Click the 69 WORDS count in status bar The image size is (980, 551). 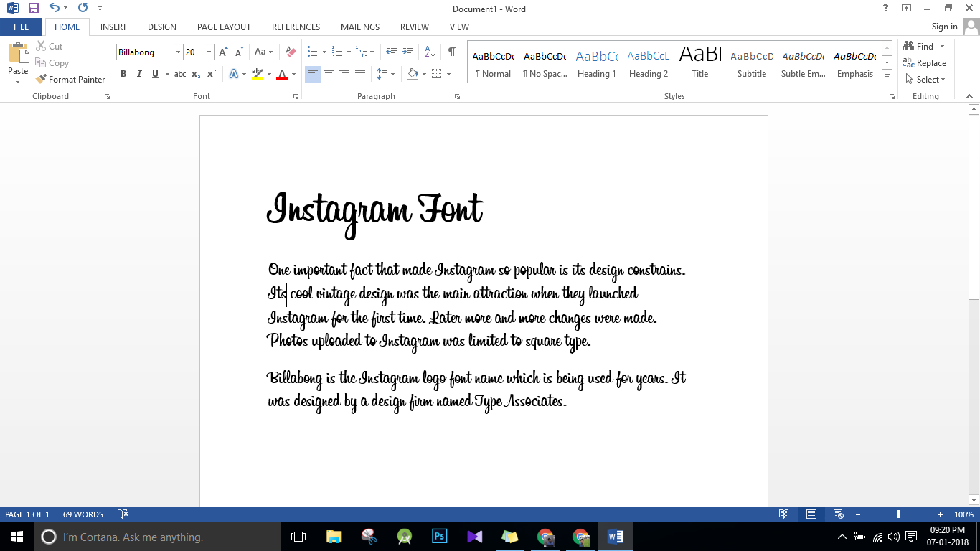click(x=83, y=514)
